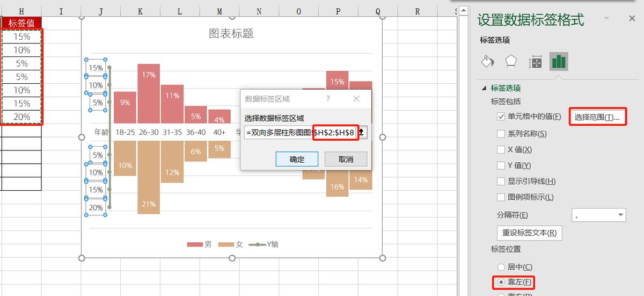Close the 数据标签区域 dialog
This screenshot has height=296, width=644.
tap(356, 99)
